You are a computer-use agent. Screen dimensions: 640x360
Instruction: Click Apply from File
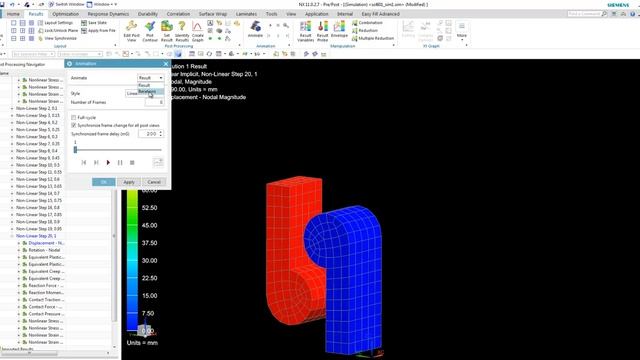(x=98, y=31)
